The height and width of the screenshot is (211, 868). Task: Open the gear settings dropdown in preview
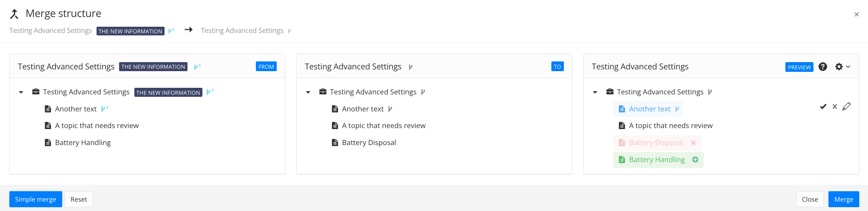(x=842, y=67)
